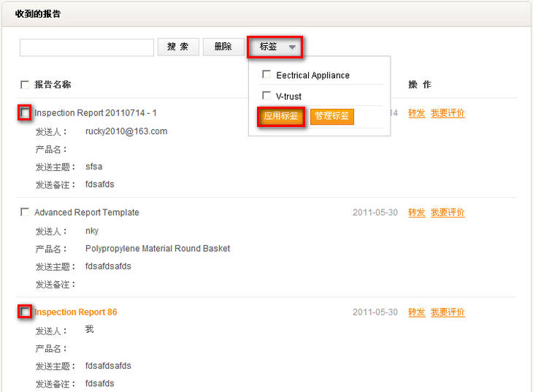533x392 pixels.
Task: Forward Advanced Report Template via 转发
Action: (x=416, y=212)
